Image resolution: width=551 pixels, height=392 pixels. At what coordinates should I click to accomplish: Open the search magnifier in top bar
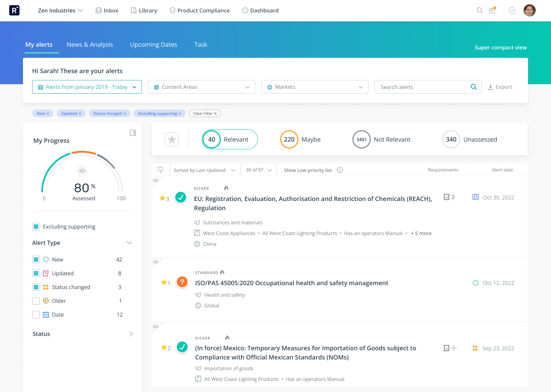(x=479, y=10)
